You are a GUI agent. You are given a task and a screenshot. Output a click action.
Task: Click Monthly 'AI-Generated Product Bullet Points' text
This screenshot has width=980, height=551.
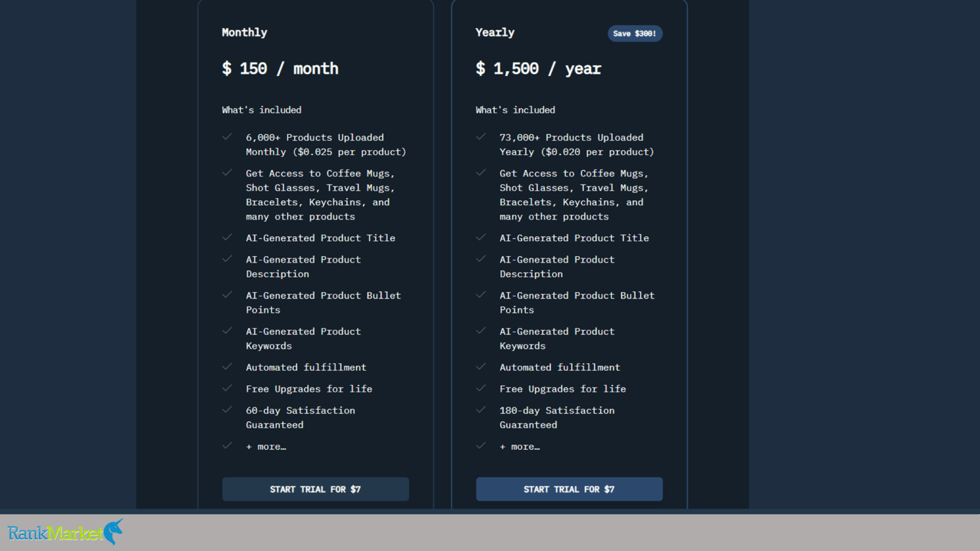click(x=324, y=303)
